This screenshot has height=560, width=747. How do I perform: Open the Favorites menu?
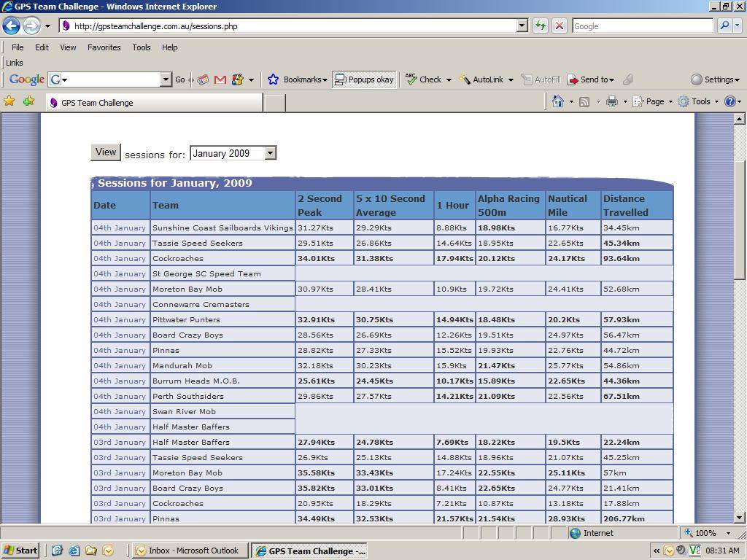tap(104, 47)
